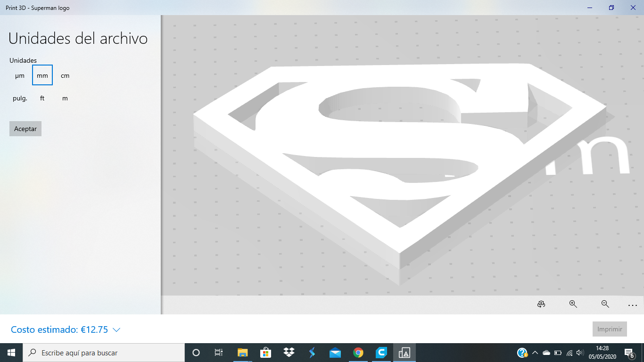Launch Microsoft Store from the taskbar
Screen dimensions: 644x362
pos(265,353)
